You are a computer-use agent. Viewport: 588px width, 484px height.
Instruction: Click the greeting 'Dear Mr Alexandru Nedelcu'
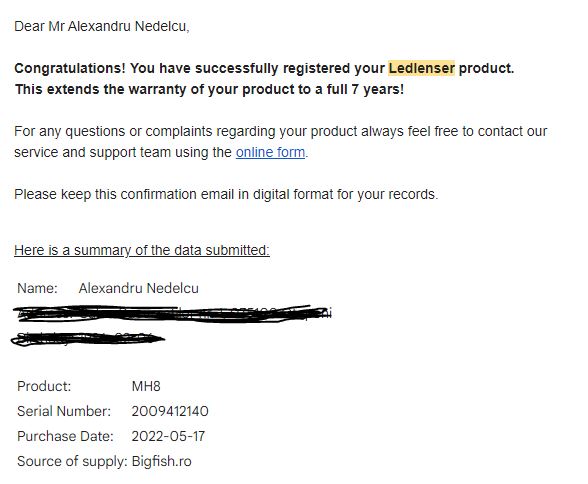pyautogui.click(x=102, y=26)
